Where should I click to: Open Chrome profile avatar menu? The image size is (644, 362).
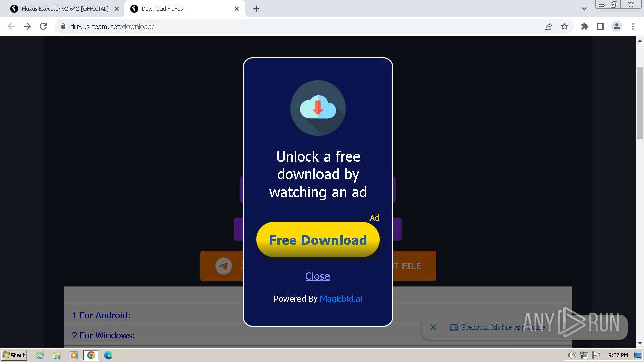617,26
